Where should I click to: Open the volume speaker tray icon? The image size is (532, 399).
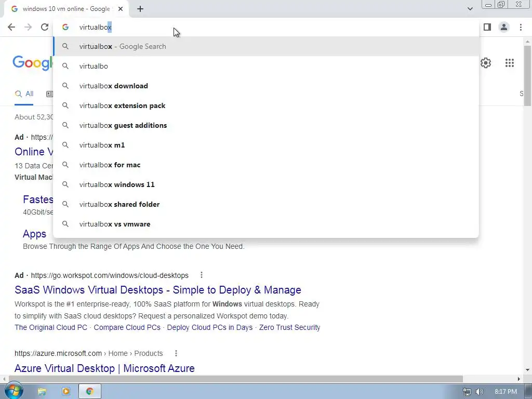pos(480,392)
